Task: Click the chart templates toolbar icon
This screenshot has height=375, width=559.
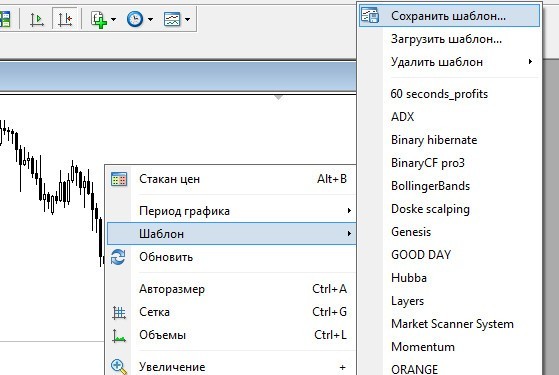Action: (172, 19)
